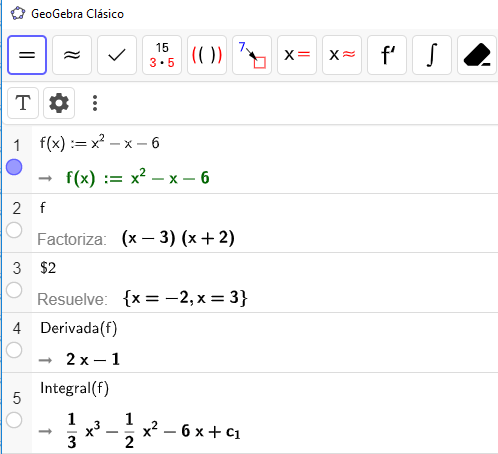Select the Delete eraser tool

(477, 55)
